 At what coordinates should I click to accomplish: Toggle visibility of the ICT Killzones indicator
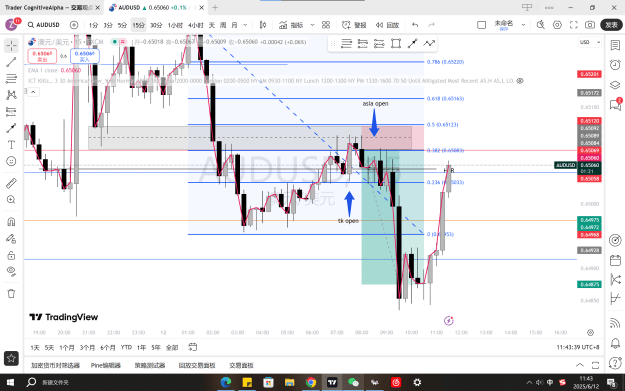click(x=520, y=81)
